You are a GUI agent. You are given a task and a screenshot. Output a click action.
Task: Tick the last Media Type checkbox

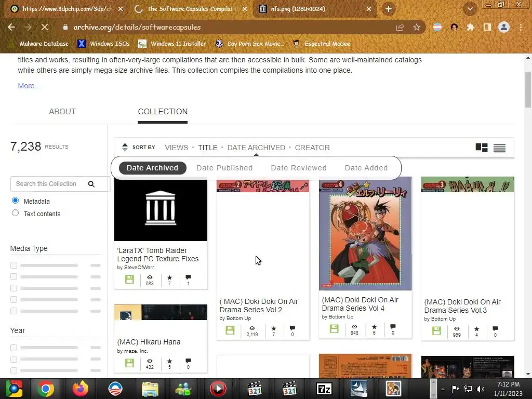[14, 311]
